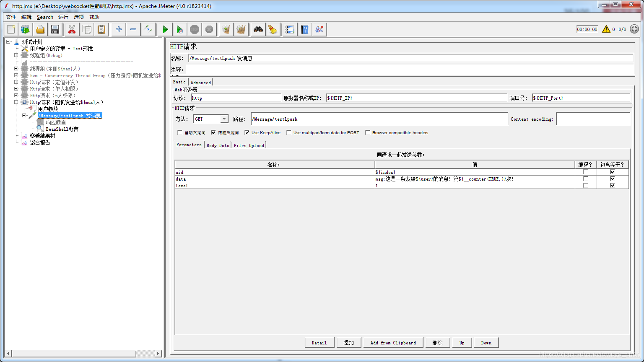Click the 添加 button

[x=349, y=343]
